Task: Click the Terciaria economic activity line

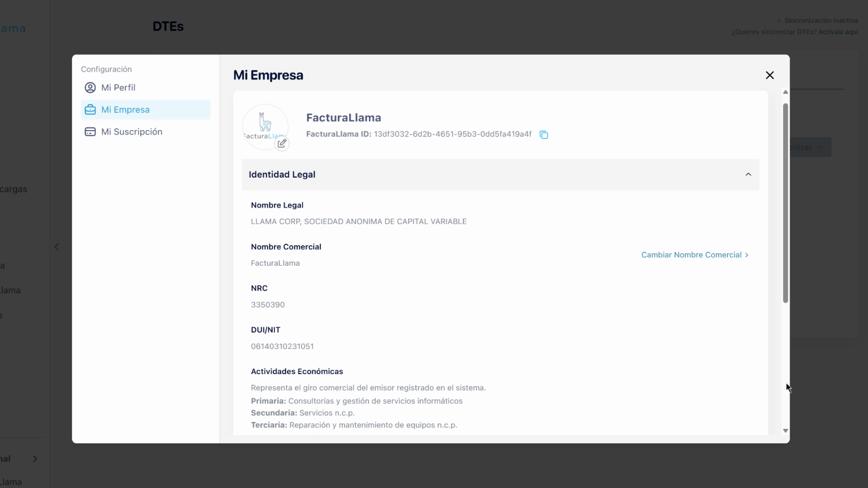Action: point(354,425)
